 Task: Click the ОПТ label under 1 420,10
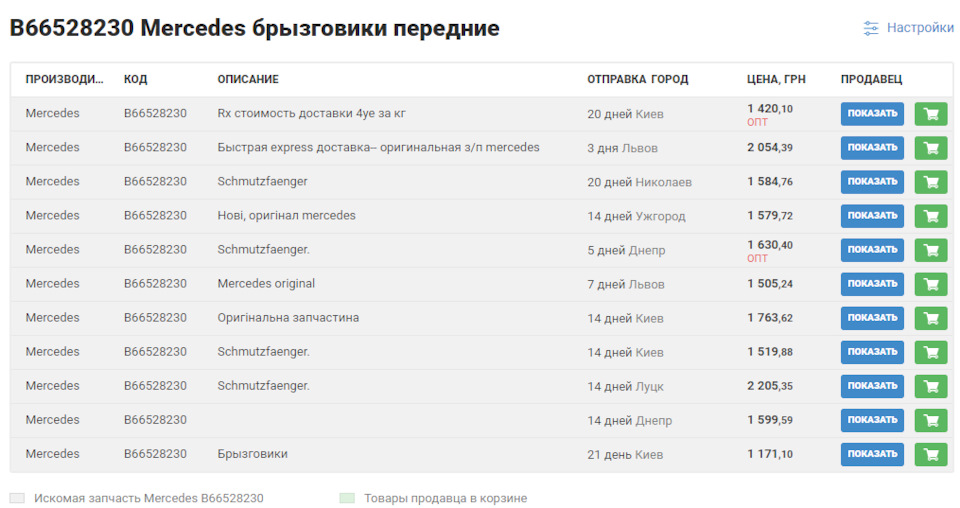coord(757,122)
